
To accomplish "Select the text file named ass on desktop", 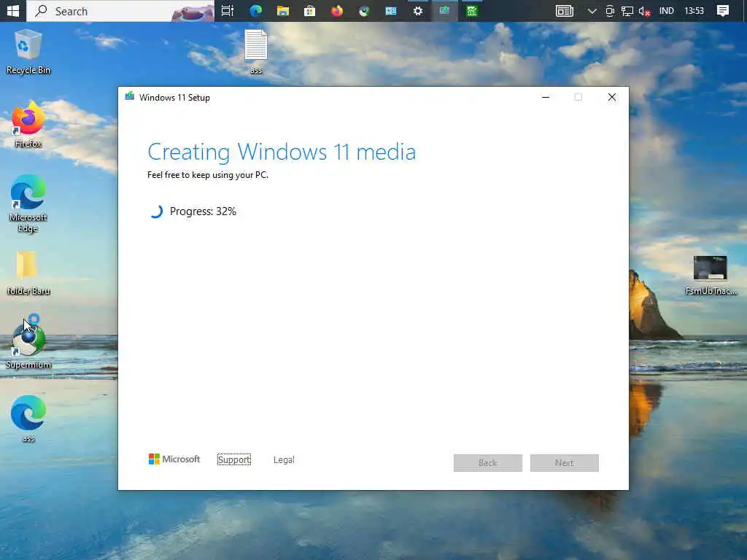I will pyautogui.click(x=256, y=52).
